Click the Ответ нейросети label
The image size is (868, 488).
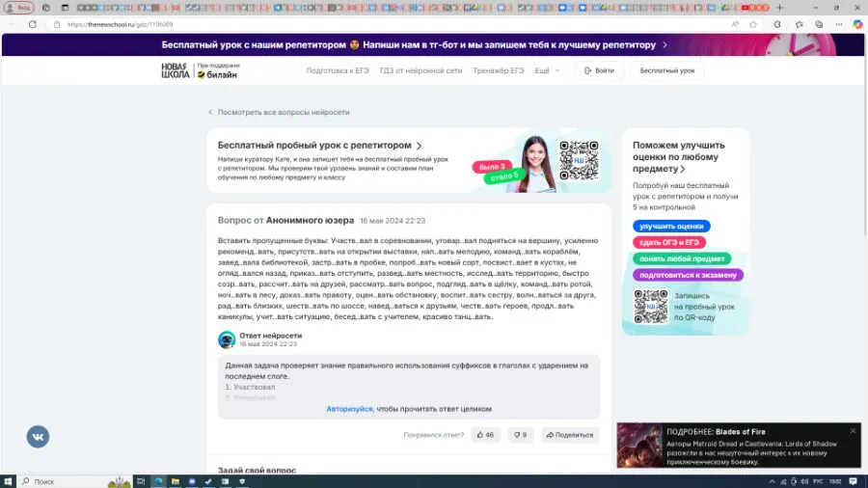coord(271,336)
